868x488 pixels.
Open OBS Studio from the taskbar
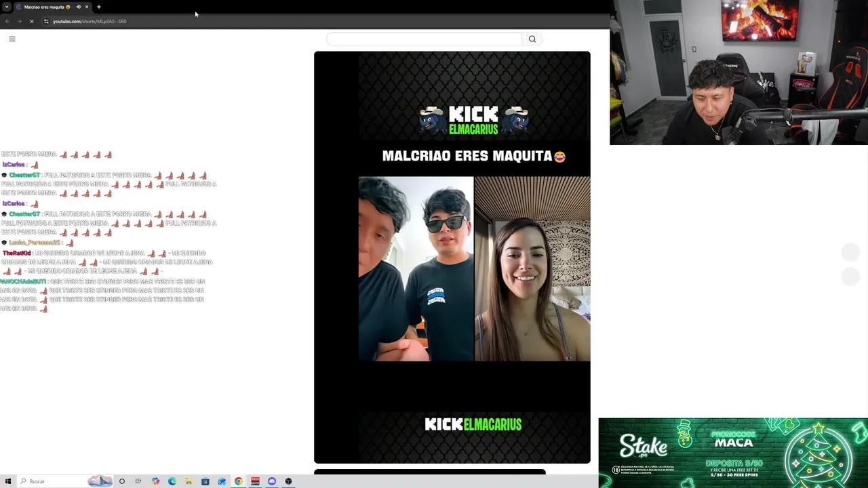288,481
